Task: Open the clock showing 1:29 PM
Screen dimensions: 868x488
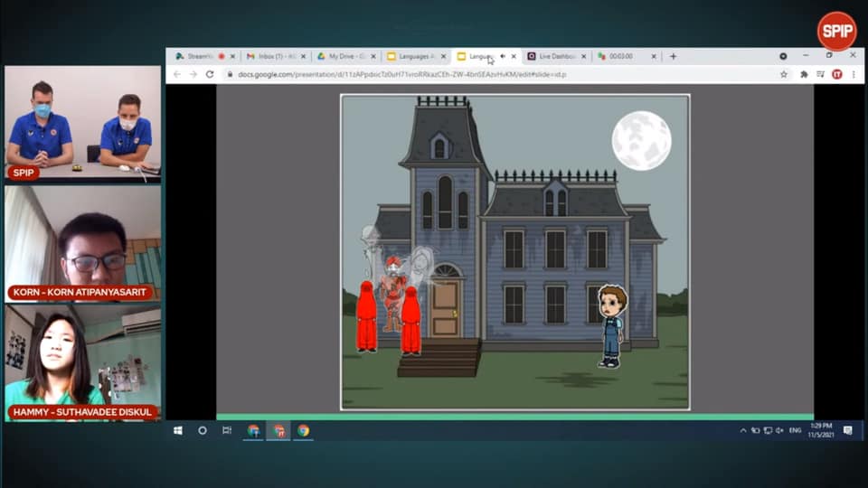Action: pyautogui.click(x=821, y=430)
